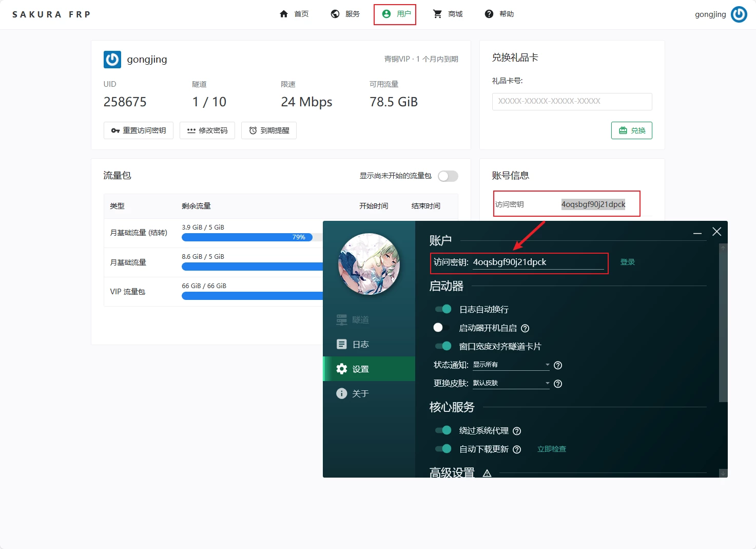Image resolution: width=756 pixels, height=549 pixels.
Task: Open the Services menu in top navigation
Action: click(345, 14)
